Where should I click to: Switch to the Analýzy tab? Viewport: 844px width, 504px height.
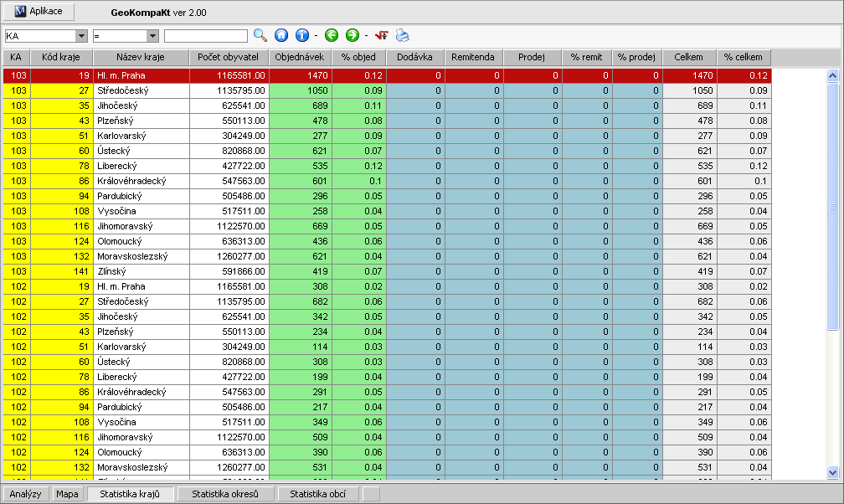pyautogui.click(x=25, y=494)
